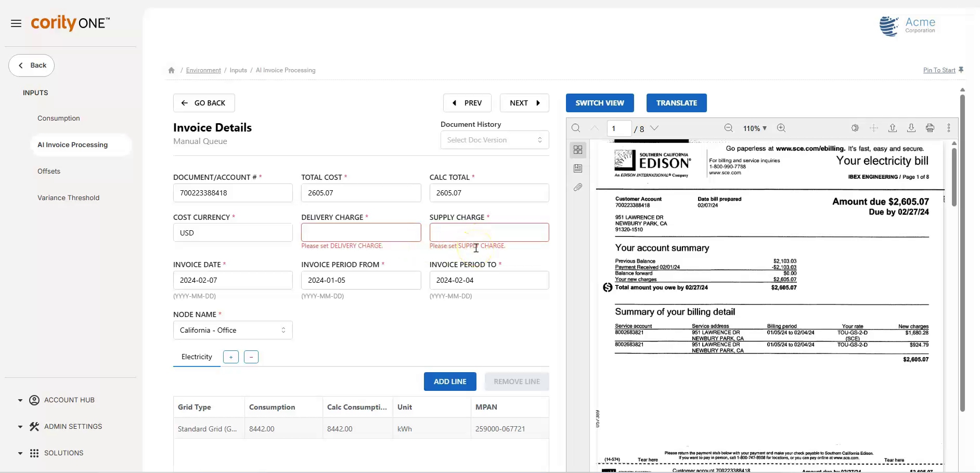
Task: Activate the pan tool in the PDF toolbar
Action: pyautogui.click(x=874, y=128)
